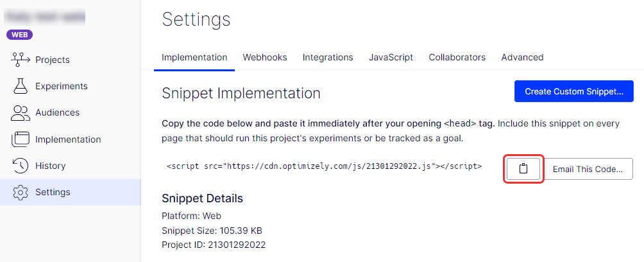The height and width of the screenshot is (262, 644).
Task: Open the Webhooks tab
Action: coord(265,57)
